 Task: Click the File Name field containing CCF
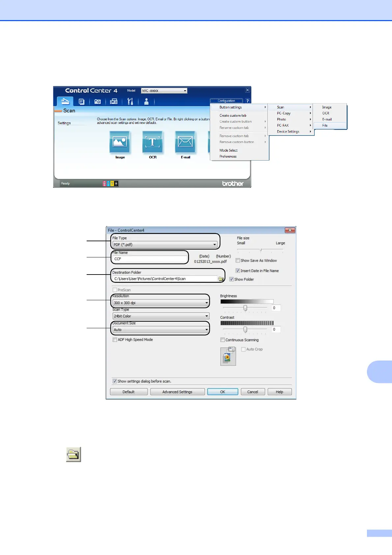(150, 259)
